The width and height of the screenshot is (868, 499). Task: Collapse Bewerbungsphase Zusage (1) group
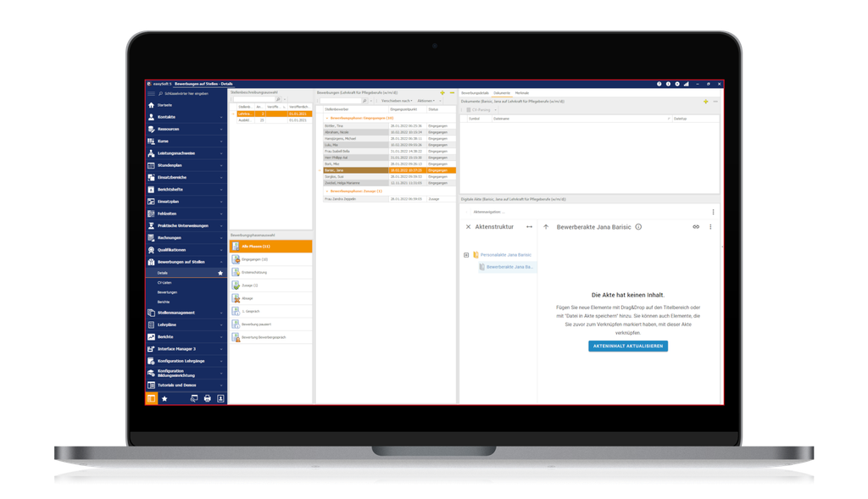click(327, 191)
